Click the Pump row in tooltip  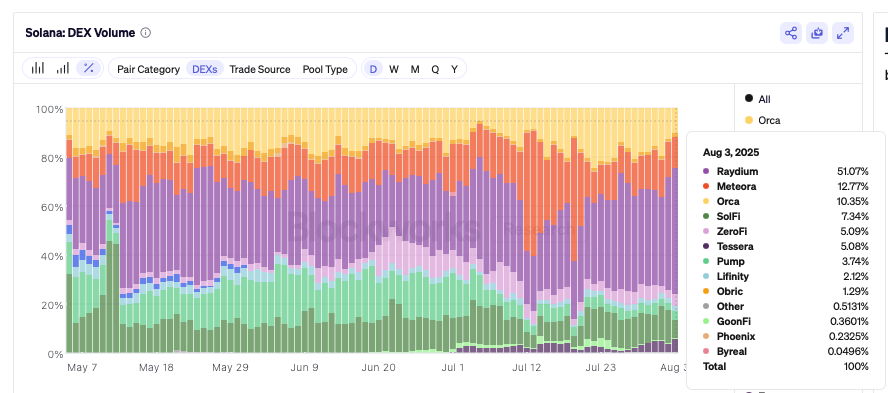pyautogui.click(x=785, y=261)
